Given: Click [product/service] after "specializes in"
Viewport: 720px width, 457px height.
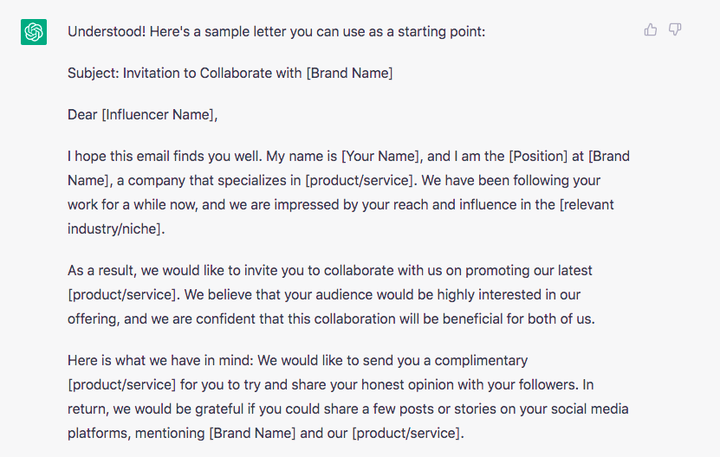Looking at the screenshot, I should 359,181.
